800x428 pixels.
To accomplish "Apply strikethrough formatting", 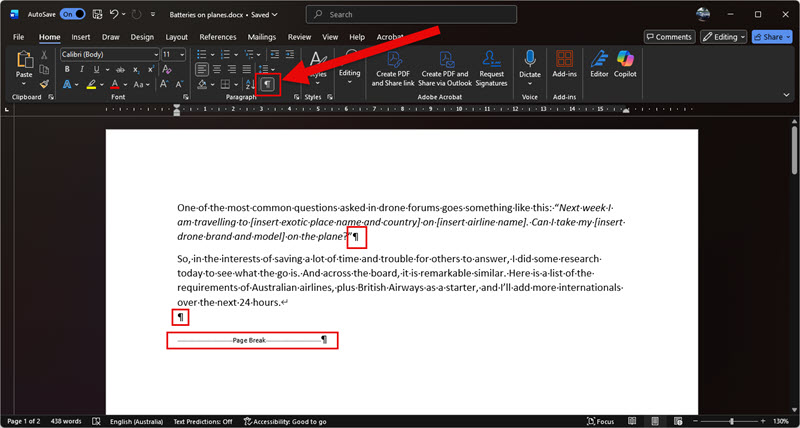I will pyautogui.click(x=120, y=69).
